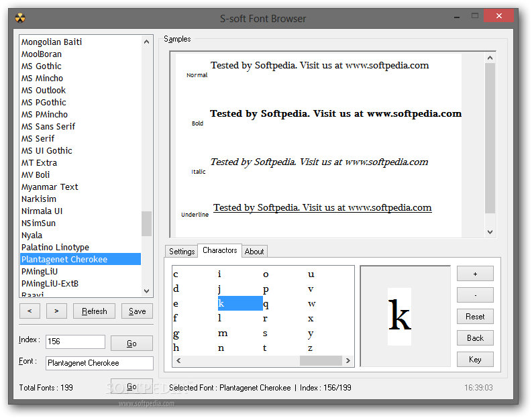Image resolution: width=532 pixels, height=418 pixels.
Task: Click the Reset button
Action: coord(475,317)
